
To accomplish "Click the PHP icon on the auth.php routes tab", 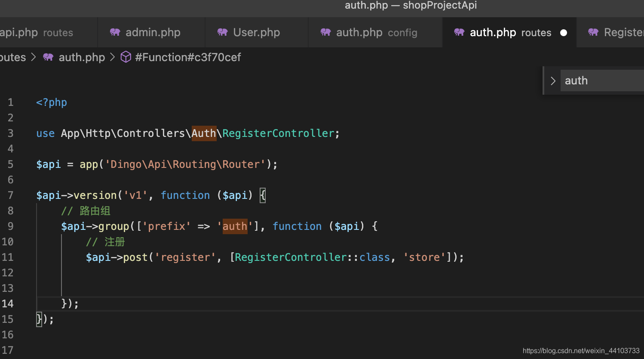I will (459, 32).
